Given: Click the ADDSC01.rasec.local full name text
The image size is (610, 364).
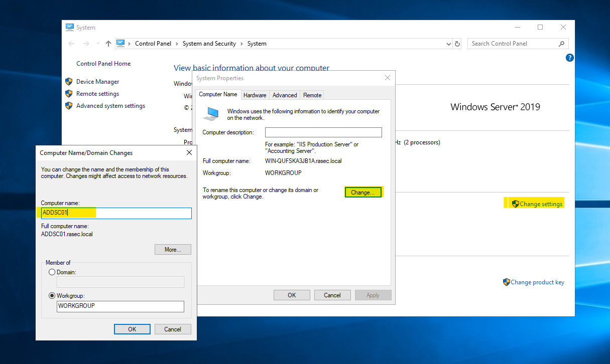Looking at the screenshot, I should click(67, 234).
